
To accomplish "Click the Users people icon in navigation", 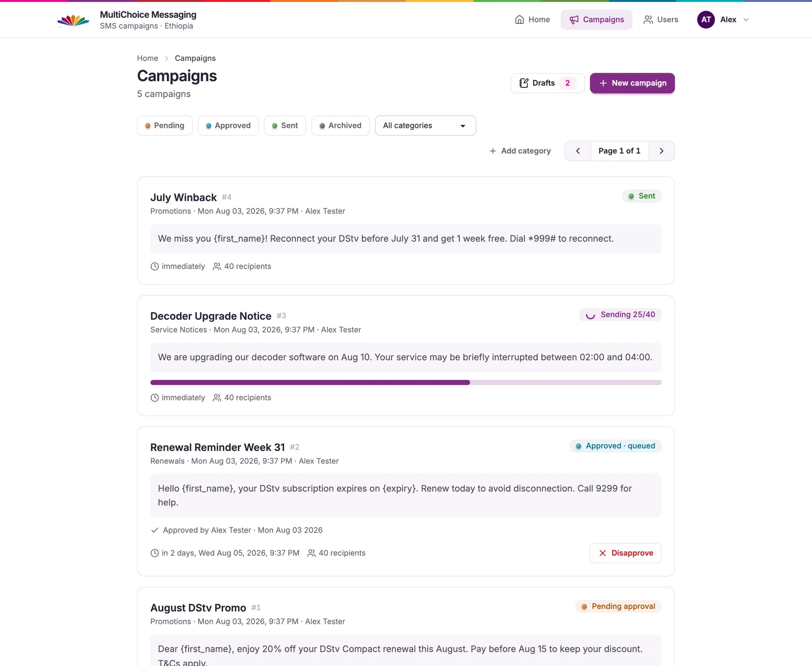I will [648, 20].
